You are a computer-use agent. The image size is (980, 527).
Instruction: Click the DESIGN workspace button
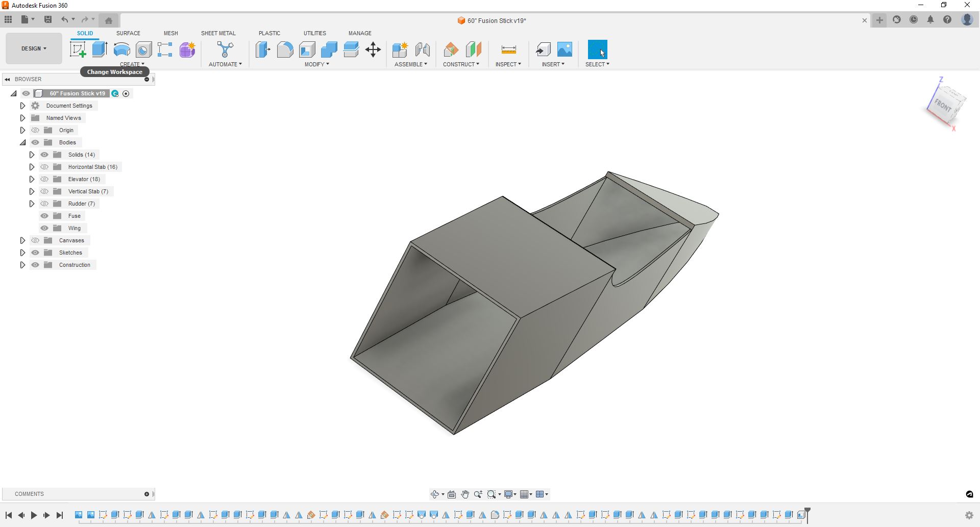pos(34,48)
